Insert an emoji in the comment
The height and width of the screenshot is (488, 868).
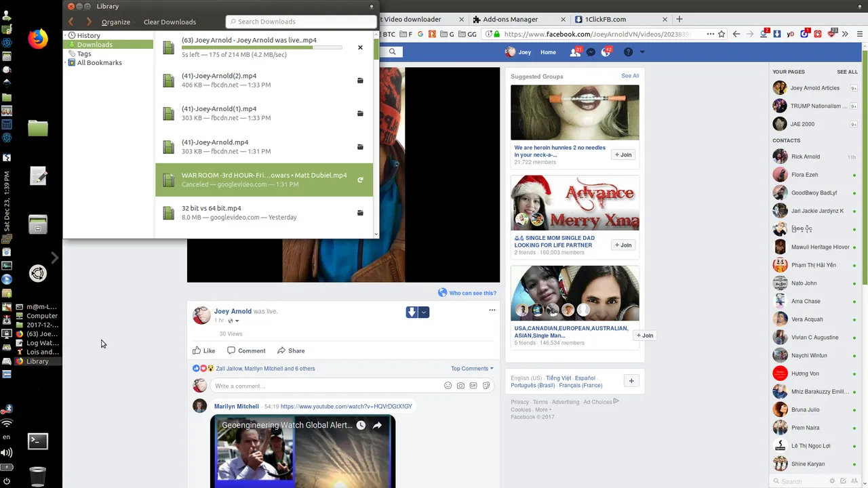[448, 386]
